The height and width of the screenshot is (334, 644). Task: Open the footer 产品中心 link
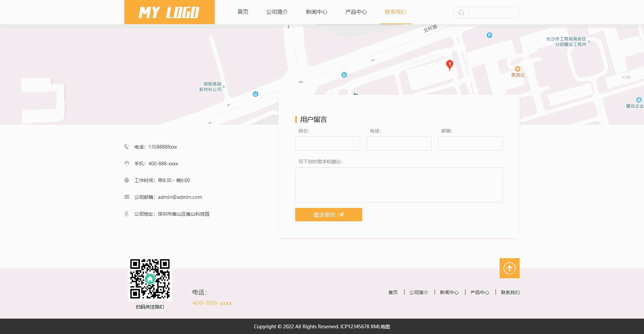(480, 292)
